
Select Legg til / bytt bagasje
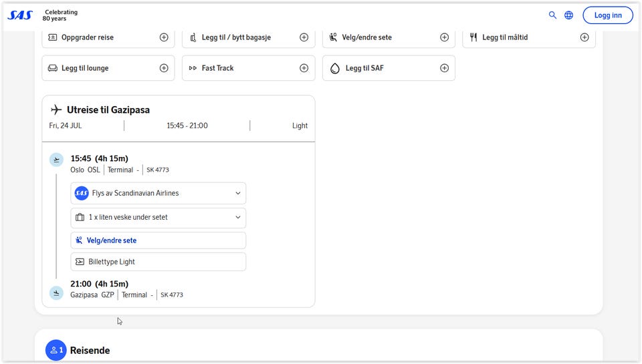click(x=249, y=37)
